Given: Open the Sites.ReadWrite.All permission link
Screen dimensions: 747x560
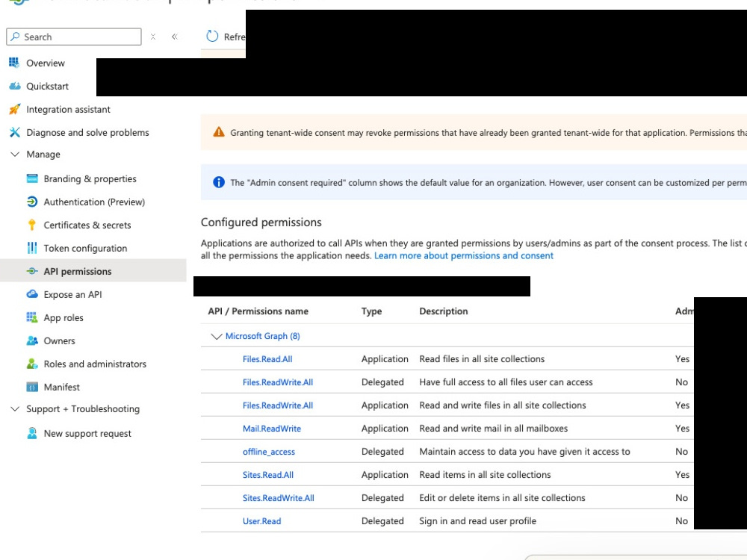Looking at the screenshot, I should (278, 498).
